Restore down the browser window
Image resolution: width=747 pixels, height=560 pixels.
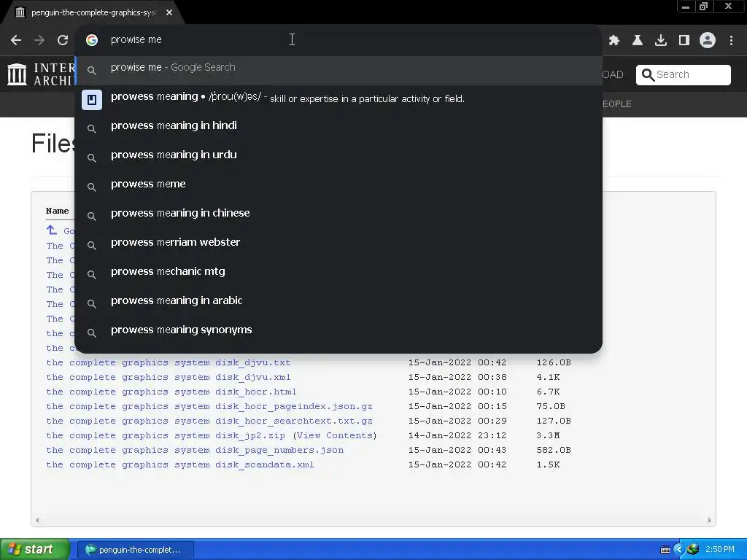pos(703,7)
